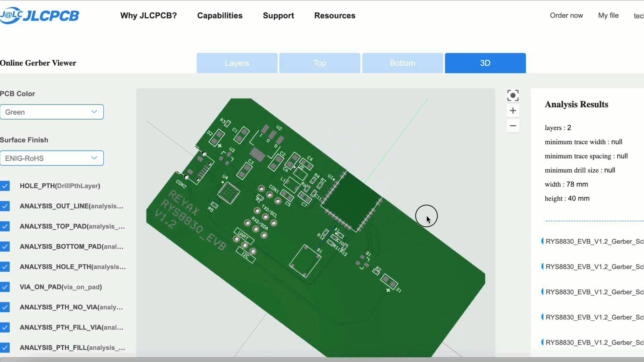Image resolution: width=644 pixels, height=362 pixels.
Task: Click the JLCPCB logo
Action: [40, 15]
